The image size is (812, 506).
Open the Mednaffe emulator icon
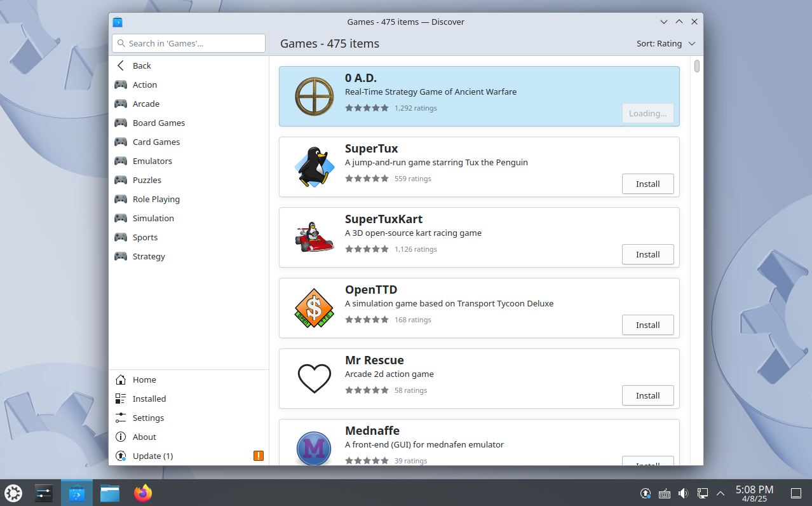pos(314,448)
